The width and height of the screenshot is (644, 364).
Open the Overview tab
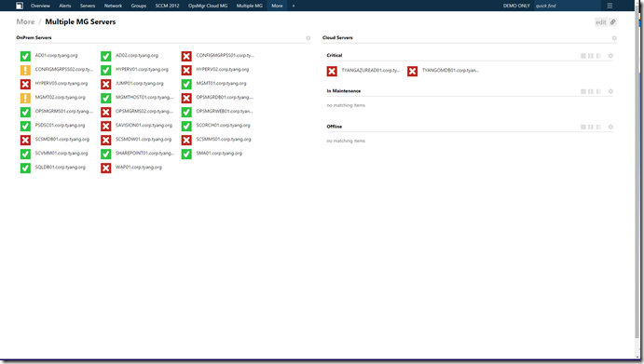pyautogui.click(x=40, y=6)
